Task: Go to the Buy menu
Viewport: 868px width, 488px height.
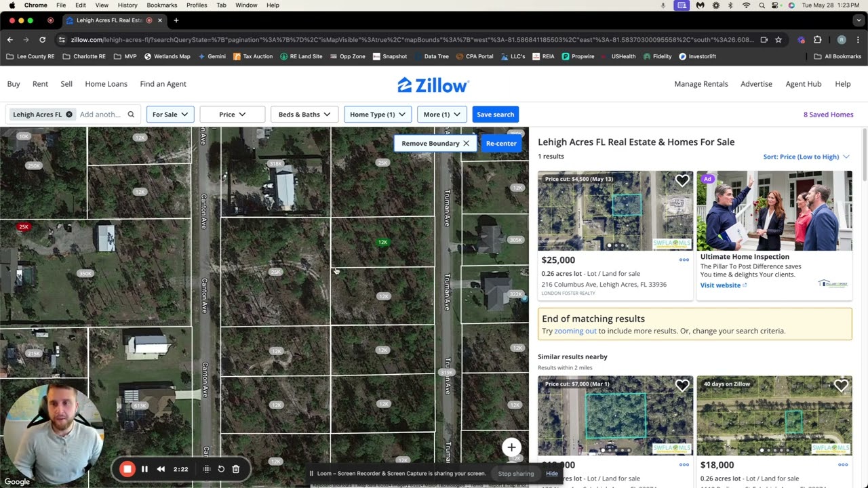Action: (x=14, y=84)
